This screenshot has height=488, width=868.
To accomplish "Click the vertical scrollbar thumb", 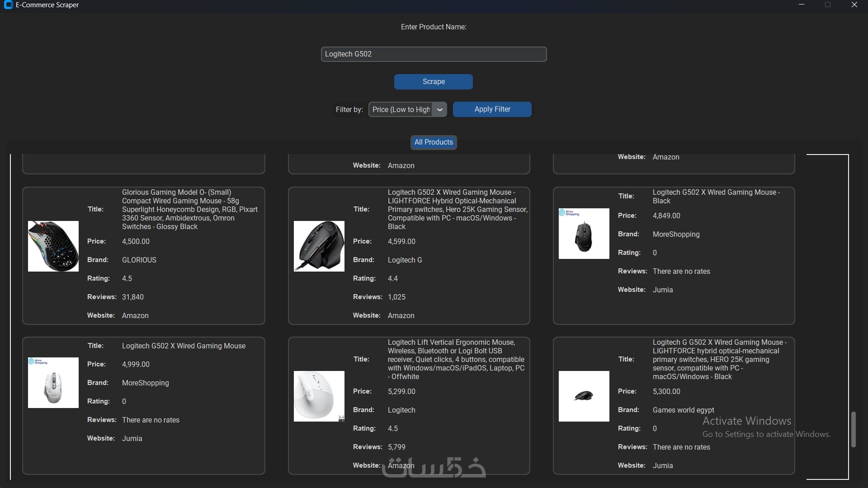I will [854, 429].
